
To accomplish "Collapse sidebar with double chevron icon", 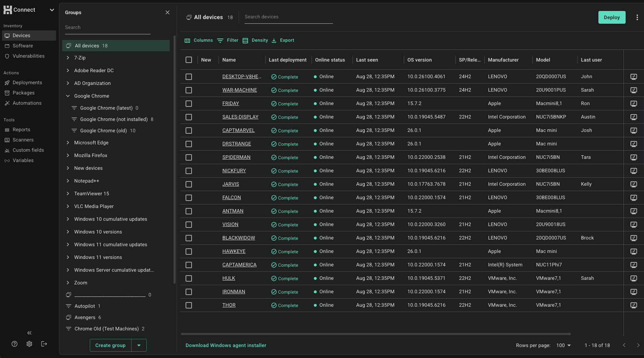I will (x=29, y=333).
